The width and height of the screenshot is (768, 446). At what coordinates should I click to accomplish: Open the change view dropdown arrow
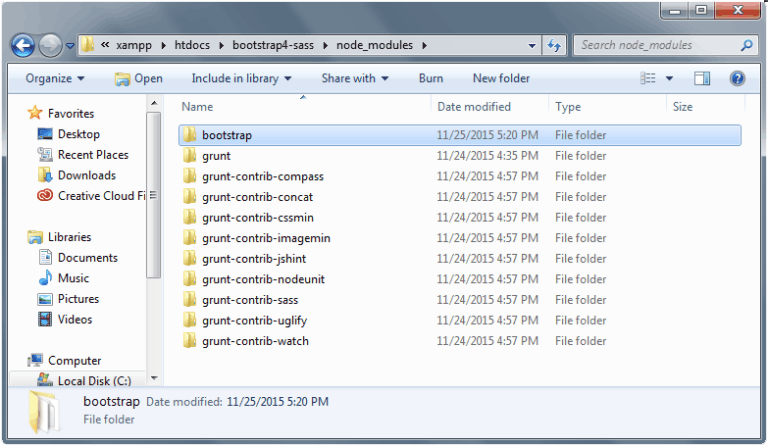(670, 78)
